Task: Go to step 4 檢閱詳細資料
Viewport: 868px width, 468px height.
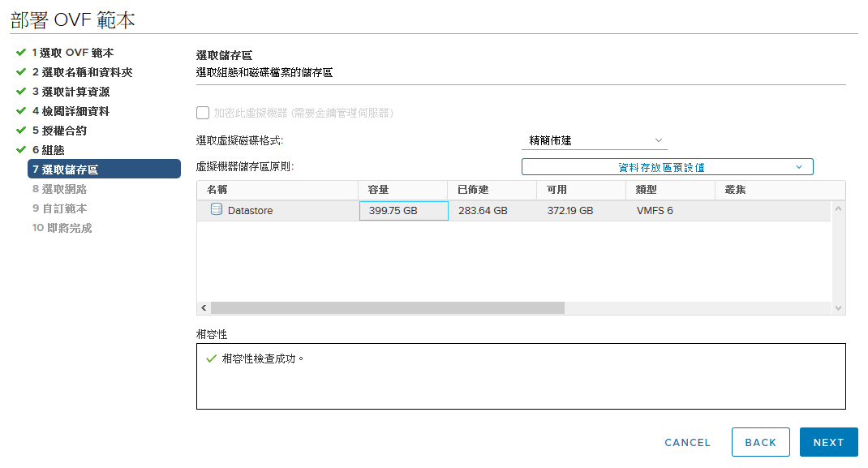Action: coord(71,111)
